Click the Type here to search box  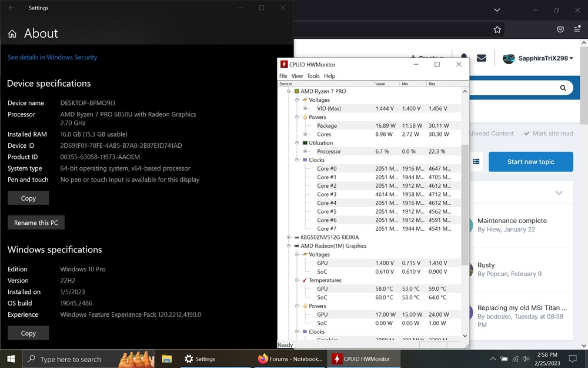[89, 359]
